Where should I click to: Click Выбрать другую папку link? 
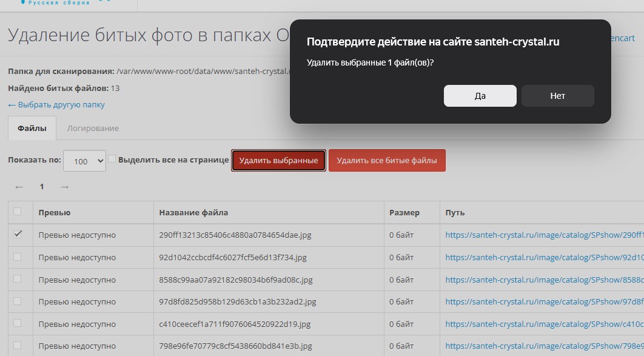pos(56,104)
